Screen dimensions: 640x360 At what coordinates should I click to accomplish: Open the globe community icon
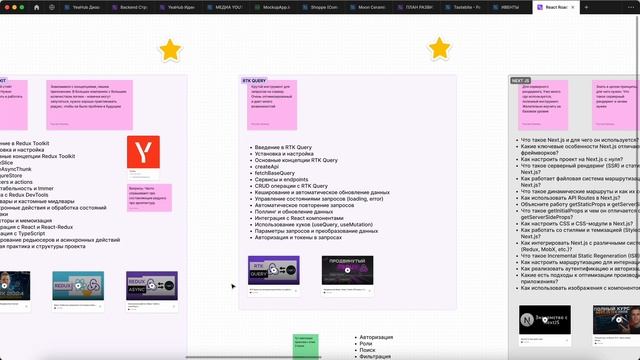click(x=52, y=7)
